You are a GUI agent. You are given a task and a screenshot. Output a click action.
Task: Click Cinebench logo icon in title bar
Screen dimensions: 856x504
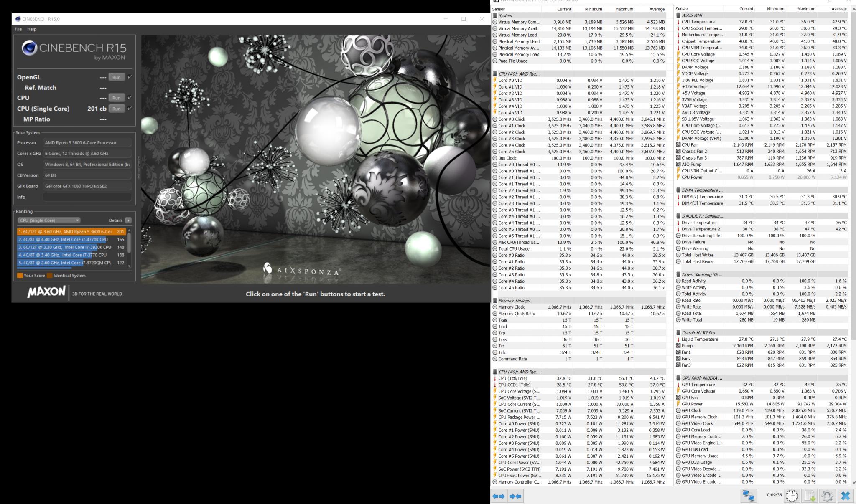(x=18, y=19)
